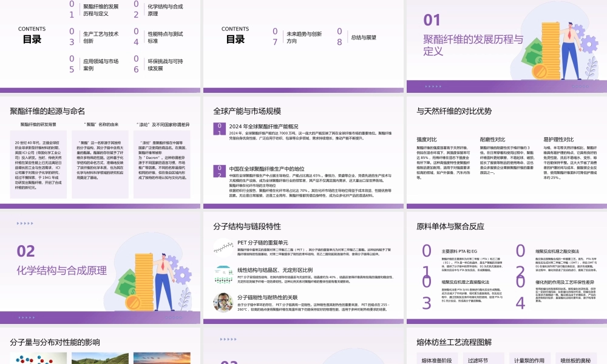607x364 pixels.
Task: Select the column header 聚酯纤维的研发背景
Action: click(38, 124)
